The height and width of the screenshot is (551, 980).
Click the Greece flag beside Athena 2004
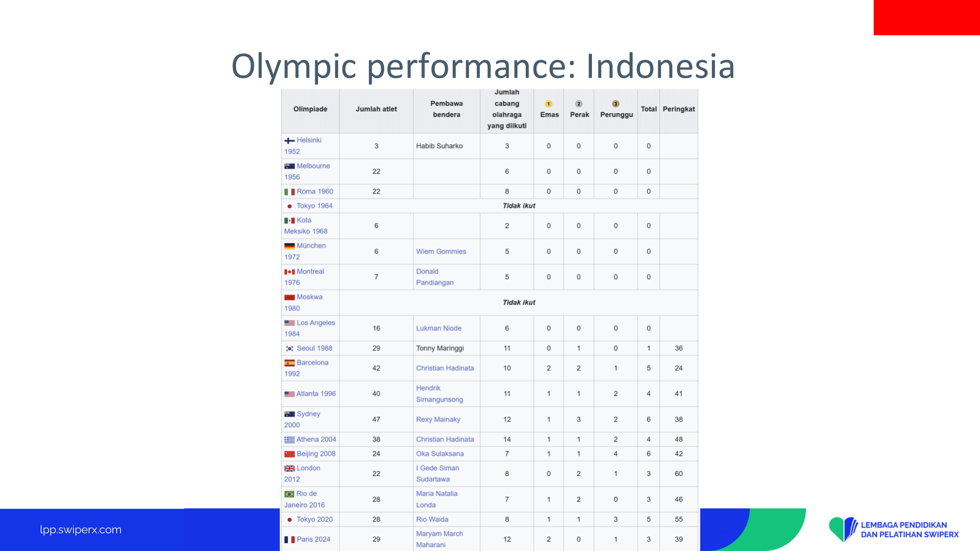[290, 440]
